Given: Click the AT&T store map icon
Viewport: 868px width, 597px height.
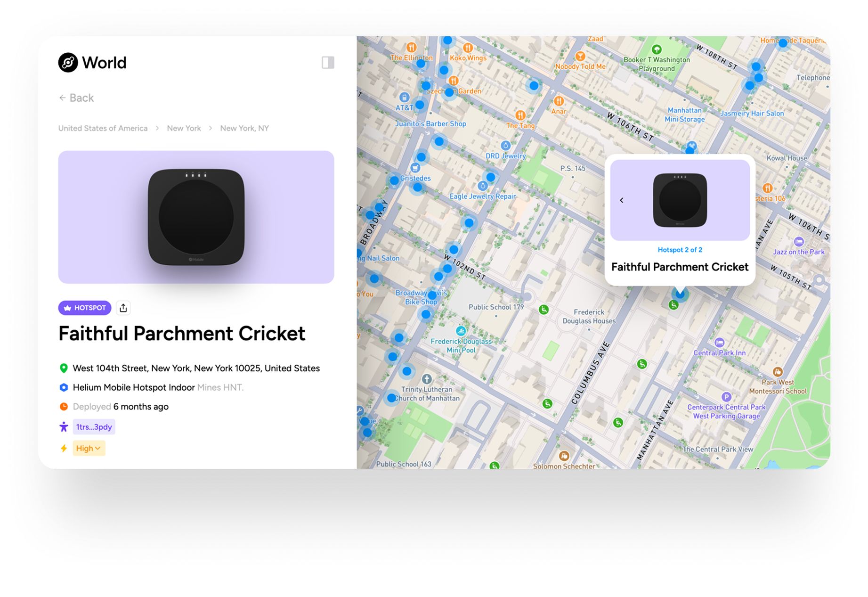Looking at the screenshot, I should coord(404,98).
